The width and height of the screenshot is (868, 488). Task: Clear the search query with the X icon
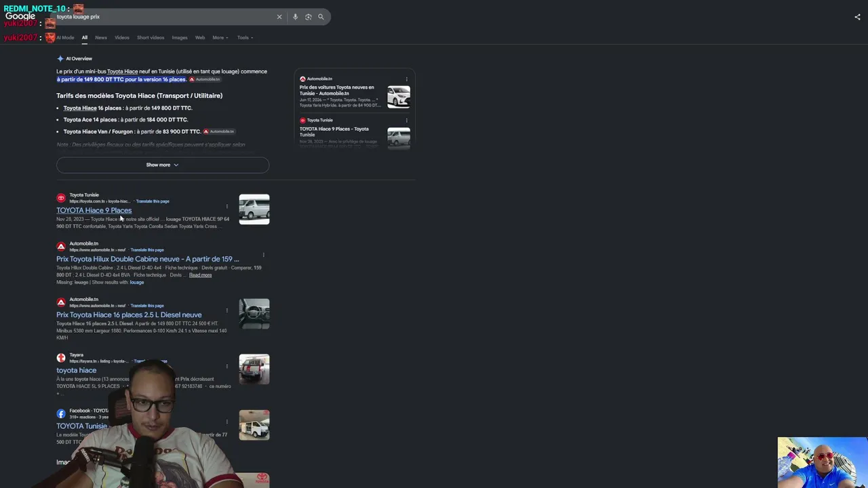279,17
